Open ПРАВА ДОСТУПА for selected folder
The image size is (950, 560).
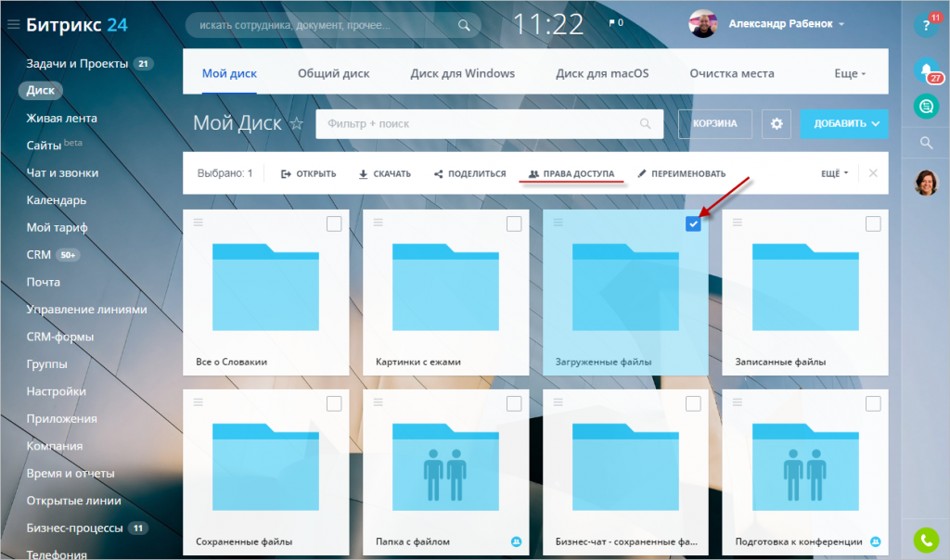pyautogui.click(x=571, y=173)
